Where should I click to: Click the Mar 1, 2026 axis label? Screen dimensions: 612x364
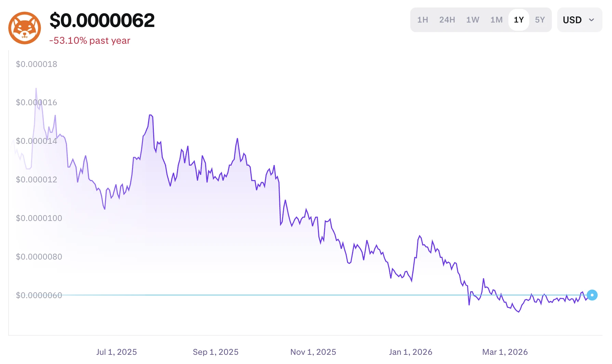(505, 352)
